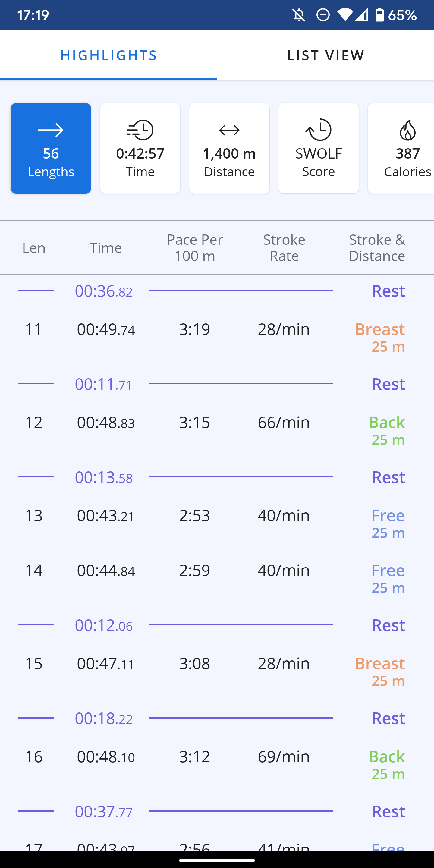Tap the 00:11.71 Rest row

coord(217,384)
